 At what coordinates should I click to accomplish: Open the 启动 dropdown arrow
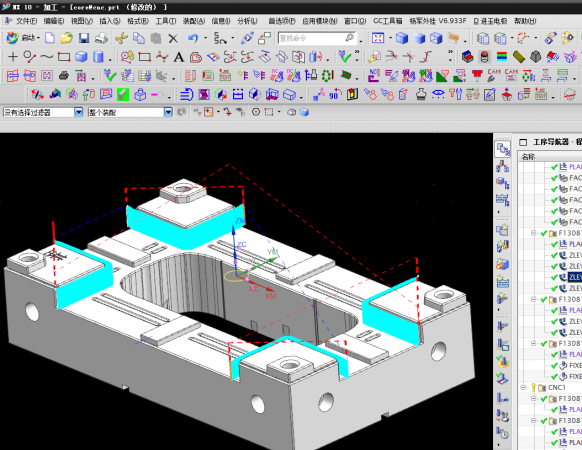pyautogui.click(x=38, y=38)
